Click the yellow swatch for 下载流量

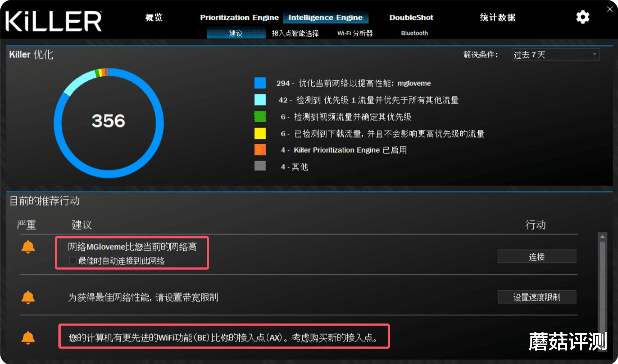[260, 133]
